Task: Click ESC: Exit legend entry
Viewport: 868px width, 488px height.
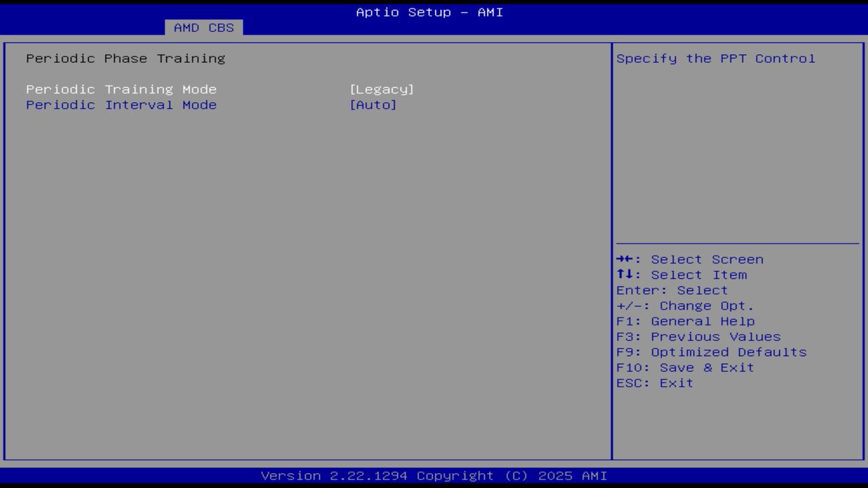Action: coord(654,383)
